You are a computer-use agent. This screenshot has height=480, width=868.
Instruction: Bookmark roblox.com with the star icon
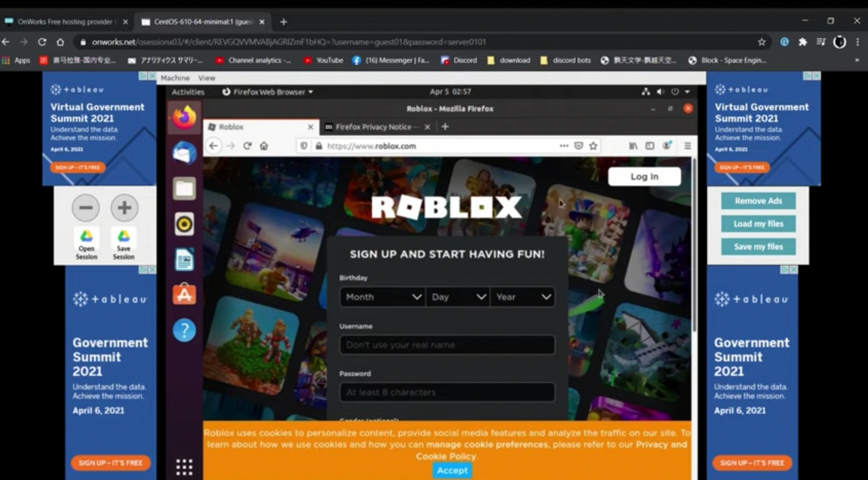(x=593, y=146)
